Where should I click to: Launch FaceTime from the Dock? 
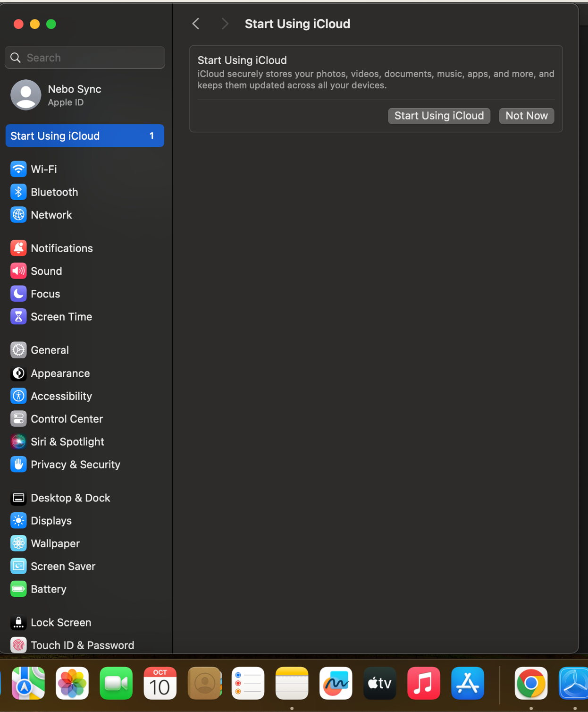(116, 683)
